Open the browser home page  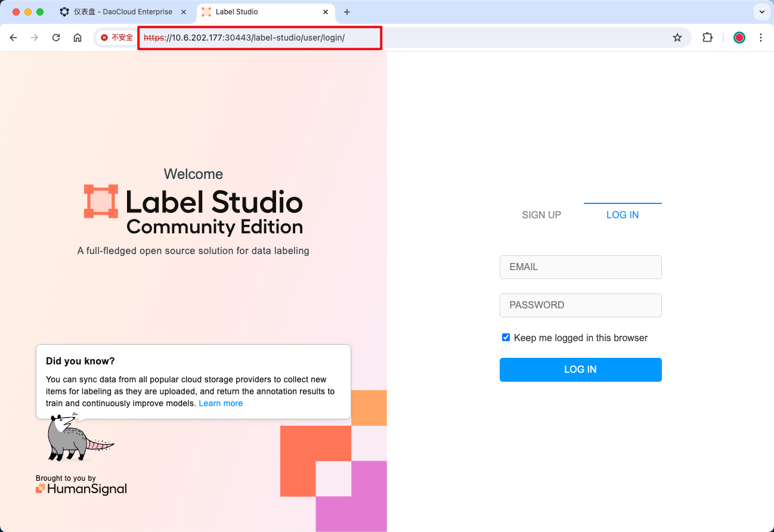point(78,37)
